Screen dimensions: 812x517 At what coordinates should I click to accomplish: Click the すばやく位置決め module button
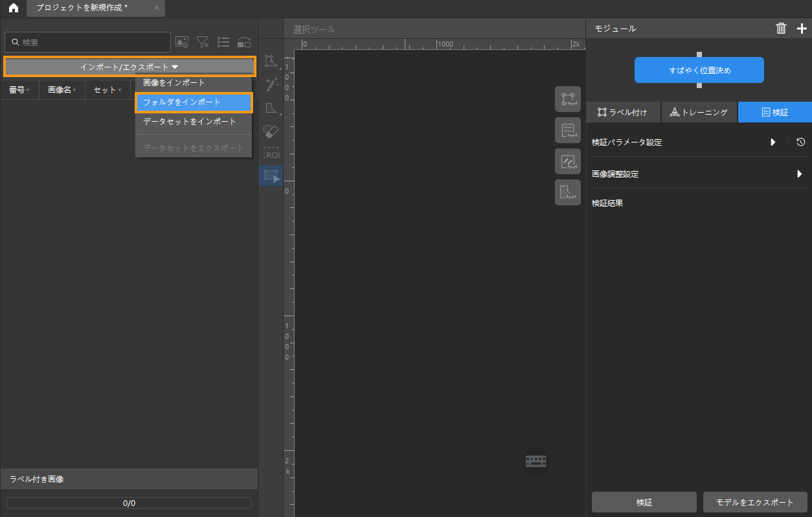(699, 70)
